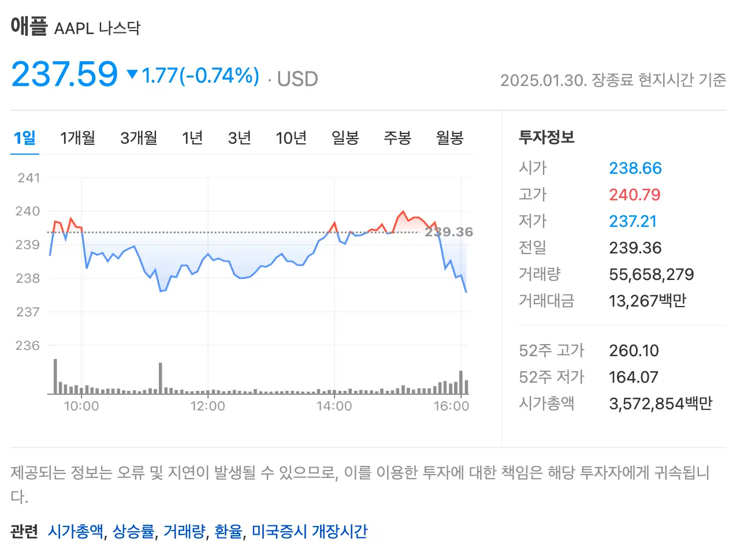The height and width of the screenshot is (560, 744).
Task: Open the 월봉 chart view
Action: (449, 138)
